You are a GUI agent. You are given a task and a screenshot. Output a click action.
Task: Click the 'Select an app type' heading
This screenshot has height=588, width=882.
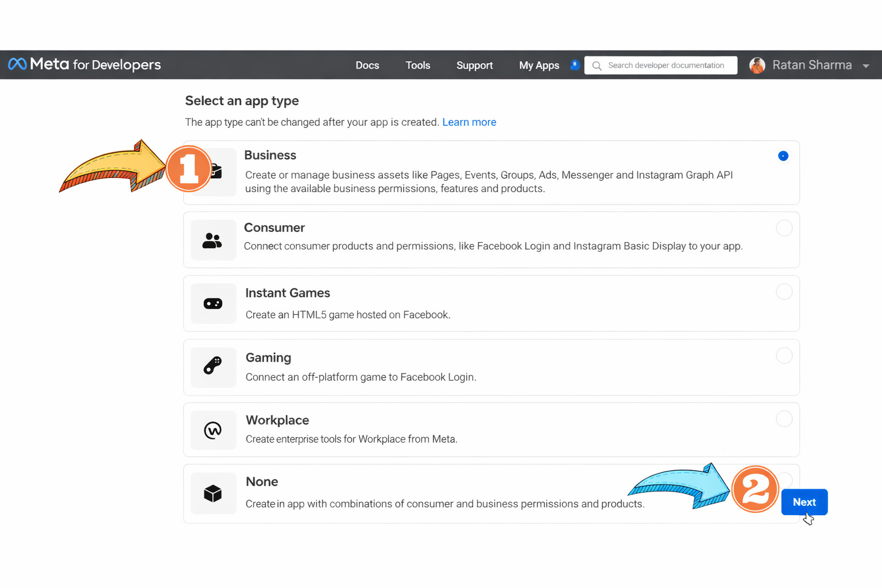(242, 101)
